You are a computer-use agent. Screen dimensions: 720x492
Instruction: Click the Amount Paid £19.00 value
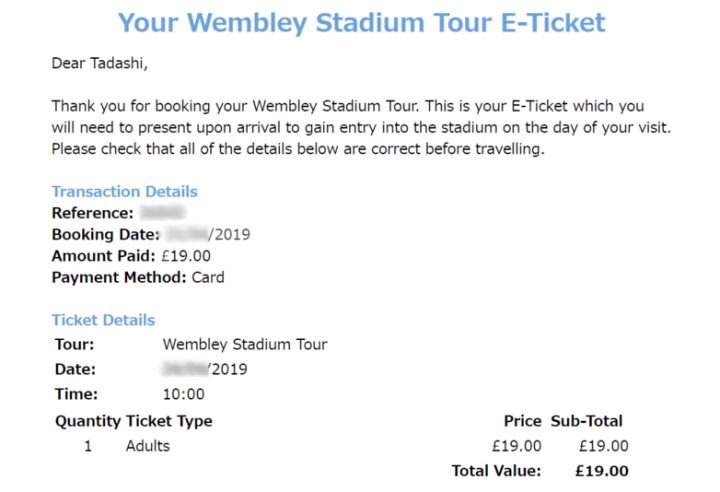(186, 256)
